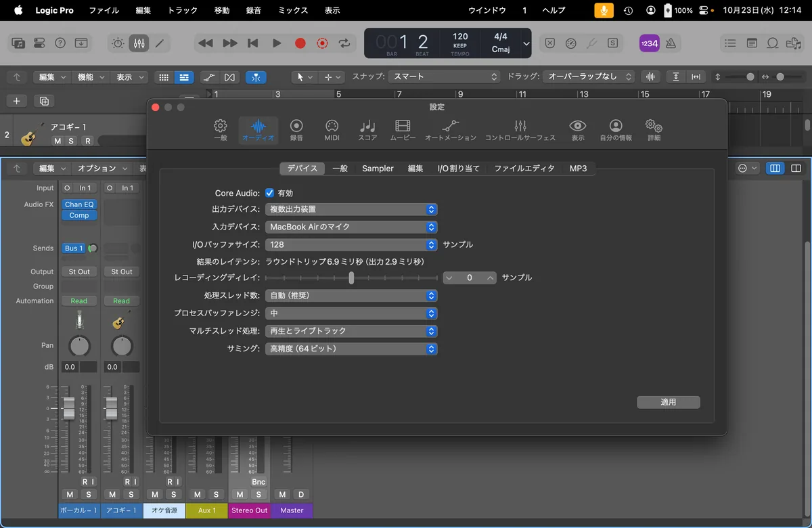
Task: Click the ボーカル 1 Read automation button
Action: click(x=79, y=301)
